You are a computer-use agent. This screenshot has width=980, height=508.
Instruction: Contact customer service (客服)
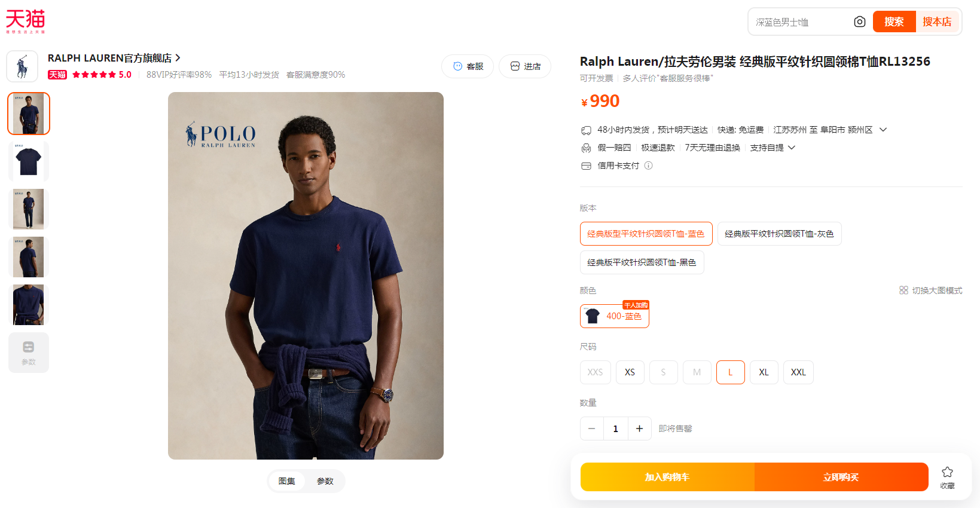tap(468, 66)
